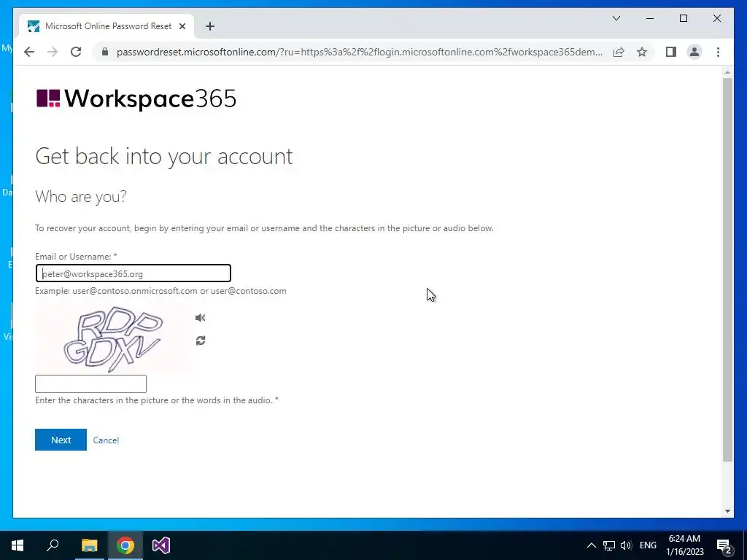The image size is (747, 560).
Task: Click scrollbar down arrow
Action: (727, 511)
